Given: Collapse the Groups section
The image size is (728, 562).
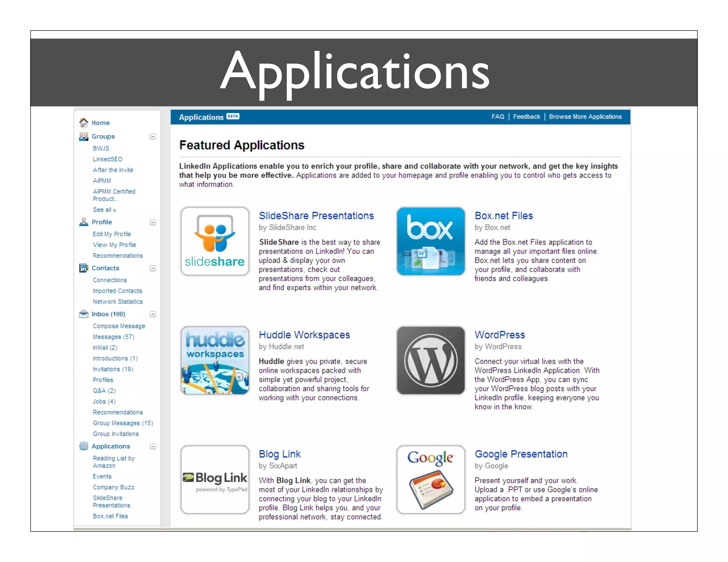Looking at the screenshot, I should [x=153, y=137].
